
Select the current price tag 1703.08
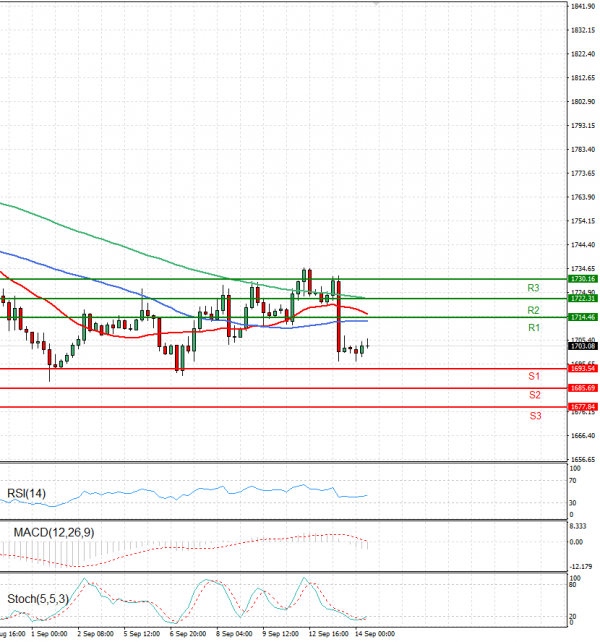[x=583, y=346]
